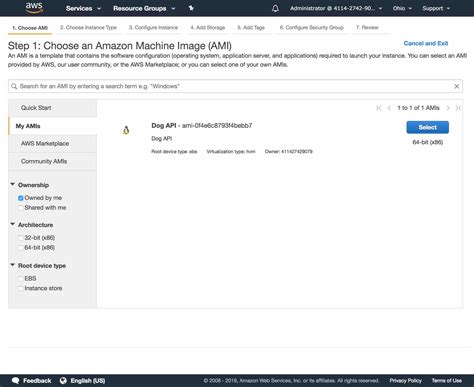Go to 4. Add Storage step
The height and width of the screenshot is (387, 474).
(208, 28)
